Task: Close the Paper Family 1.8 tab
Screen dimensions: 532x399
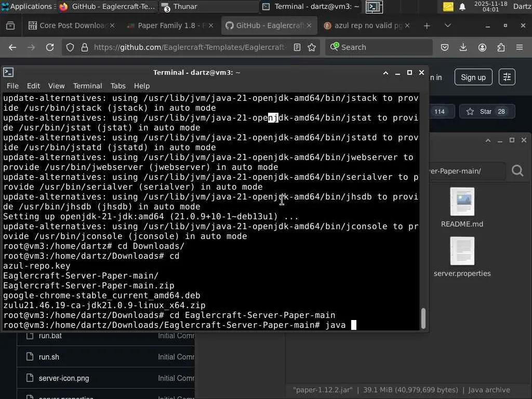Action: (x=211, y=25)
